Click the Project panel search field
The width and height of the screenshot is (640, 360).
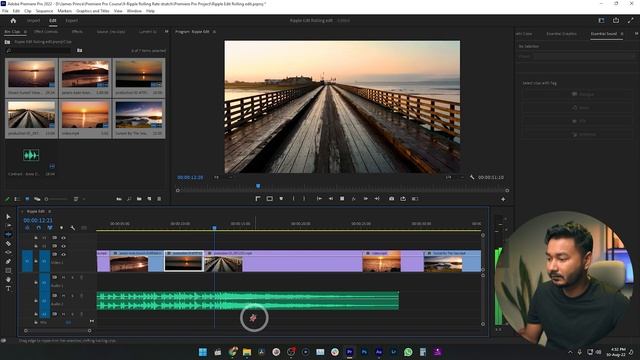[x=39, y=50]
